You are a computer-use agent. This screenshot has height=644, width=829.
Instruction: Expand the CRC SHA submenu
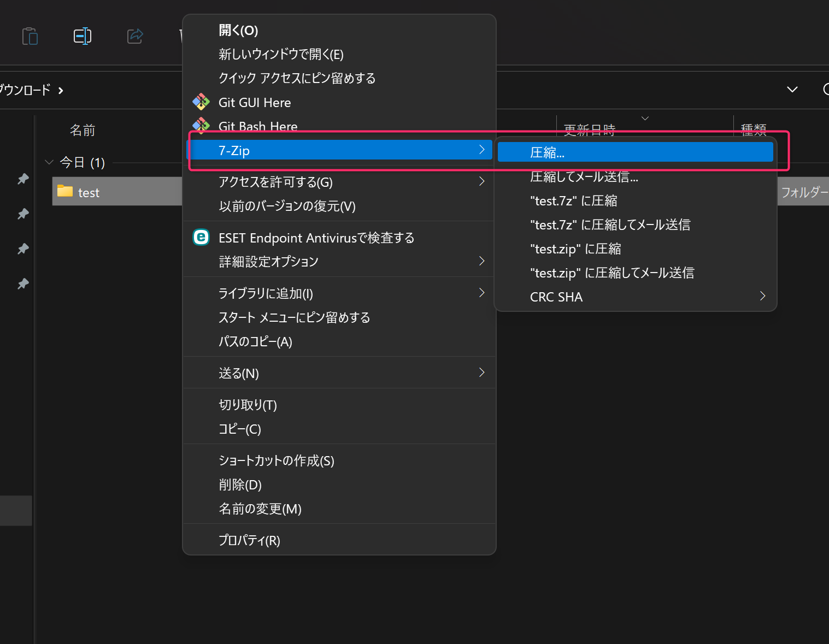coord(634,297)
